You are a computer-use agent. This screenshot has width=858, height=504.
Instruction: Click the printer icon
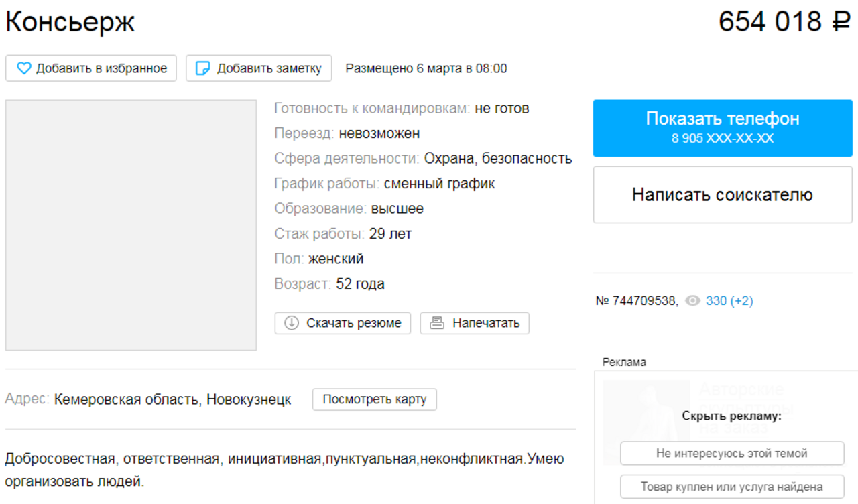(x=437, y=323)
